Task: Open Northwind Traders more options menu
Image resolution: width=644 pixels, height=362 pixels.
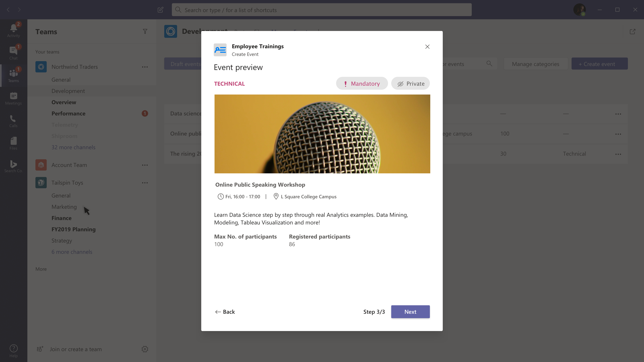Action: (145, 67)
